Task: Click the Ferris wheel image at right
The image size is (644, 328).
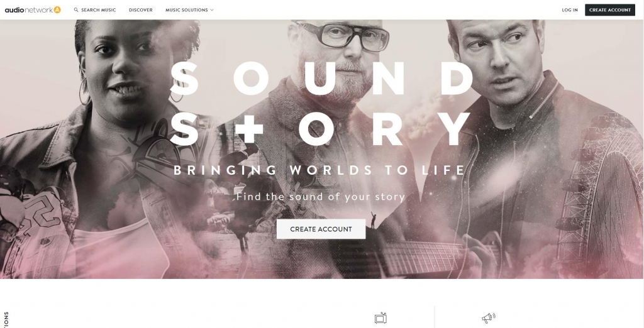Action: [x=599, y=197]
